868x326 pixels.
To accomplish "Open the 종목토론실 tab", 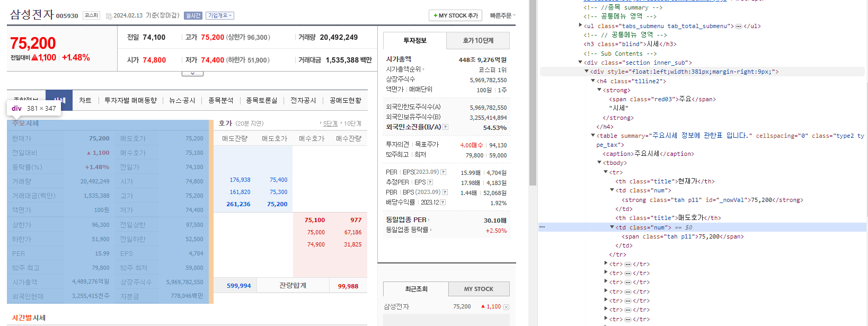I will point(261,100).
